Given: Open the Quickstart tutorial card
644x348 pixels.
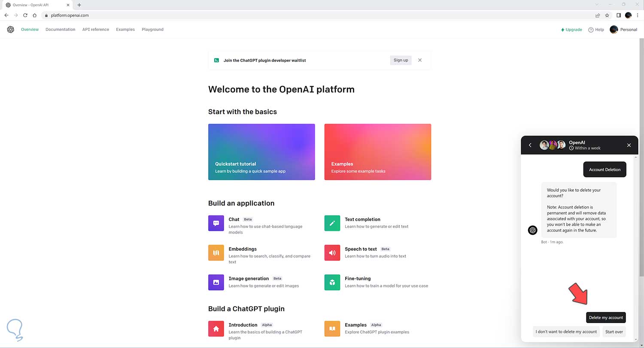Looking at the screenshot, I should click(x=261, y=152).
